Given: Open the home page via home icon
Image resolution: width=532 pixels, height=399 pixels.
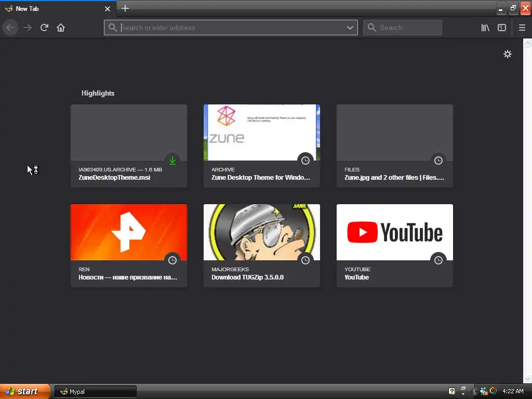Looking at the screenshot, I should tap(61, 28).
